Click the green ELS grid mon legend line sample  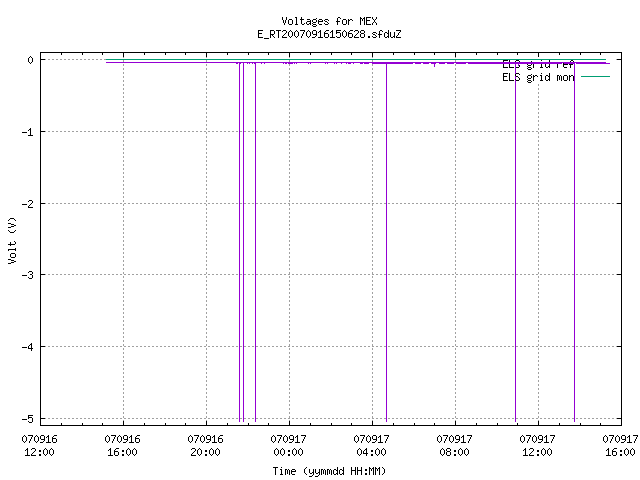pos(595,76)
